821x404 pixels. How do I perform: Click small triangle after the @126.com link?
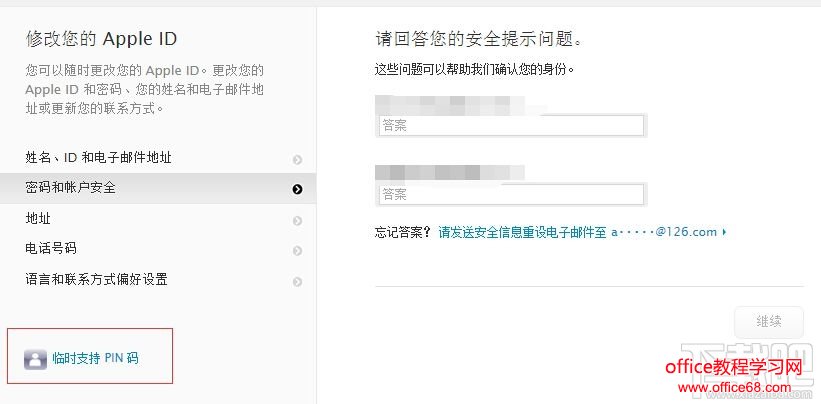click(x=723, y=232)
